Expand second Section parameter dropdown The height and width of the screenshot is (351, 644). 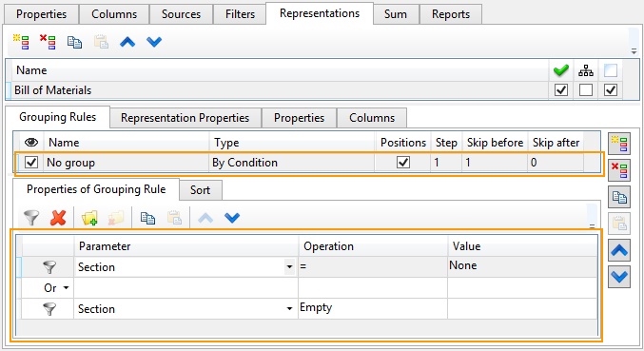click(289, 309)
